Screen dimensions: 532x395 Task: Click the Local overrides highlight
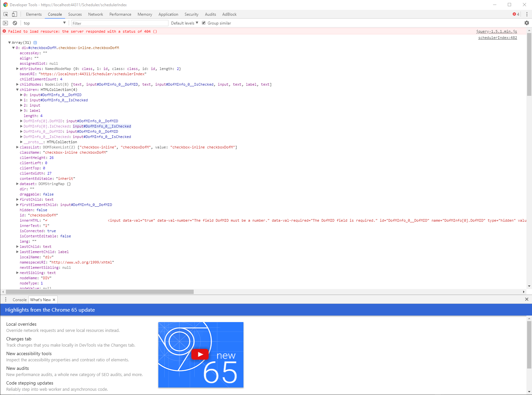tap(21, 324)
